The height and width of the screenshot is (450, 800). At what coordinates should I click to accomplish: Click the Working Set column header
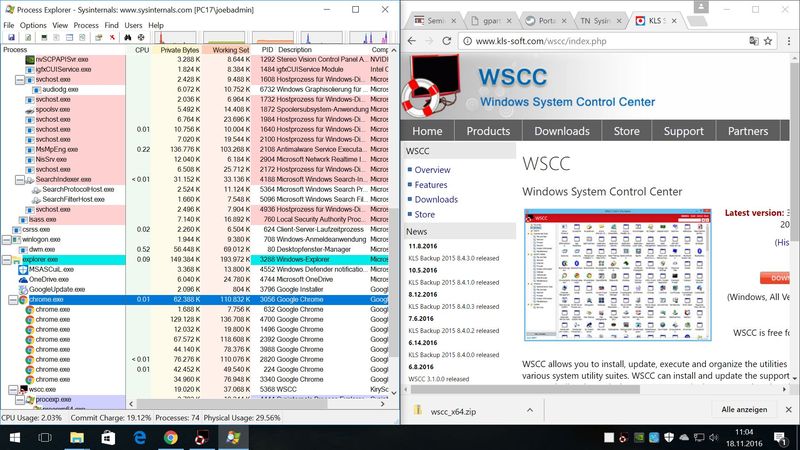point(227,50)
